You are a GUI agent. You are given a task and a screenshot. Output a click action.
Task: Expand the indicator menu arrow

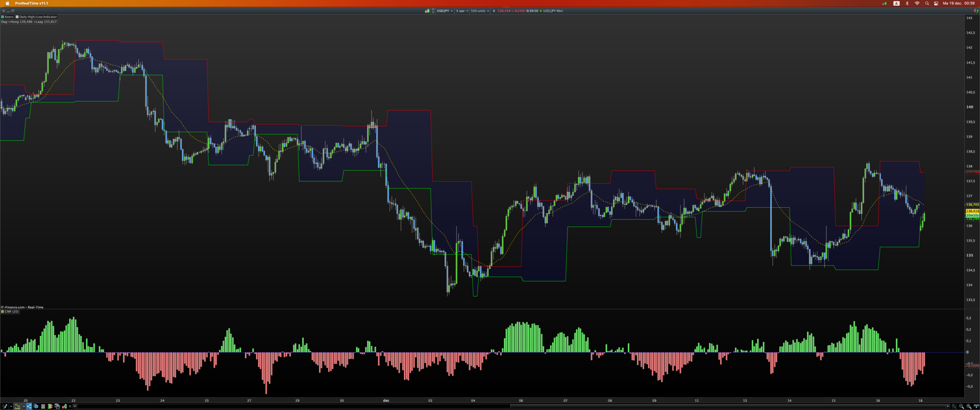tap(24, 407)
